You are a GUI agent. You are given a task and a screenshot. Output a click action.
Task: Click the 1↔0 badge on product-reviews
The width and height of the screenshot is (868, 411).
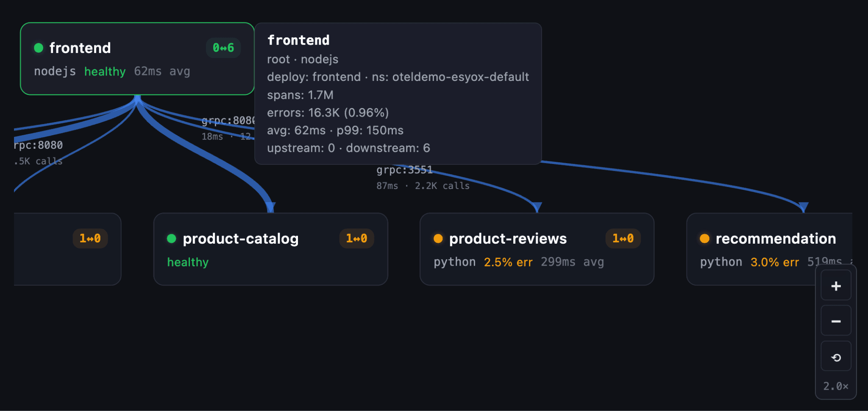(623, 239)
